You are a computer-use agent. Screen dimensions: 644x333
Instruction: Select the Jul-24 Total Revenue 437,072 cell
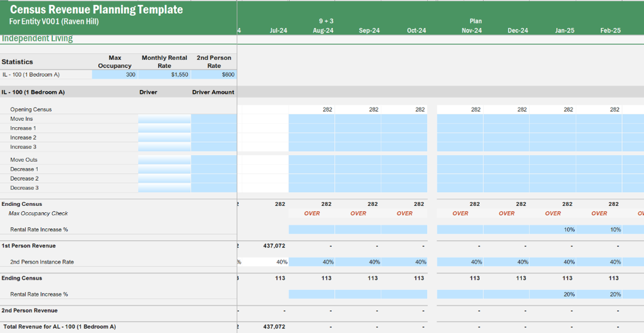265,327
